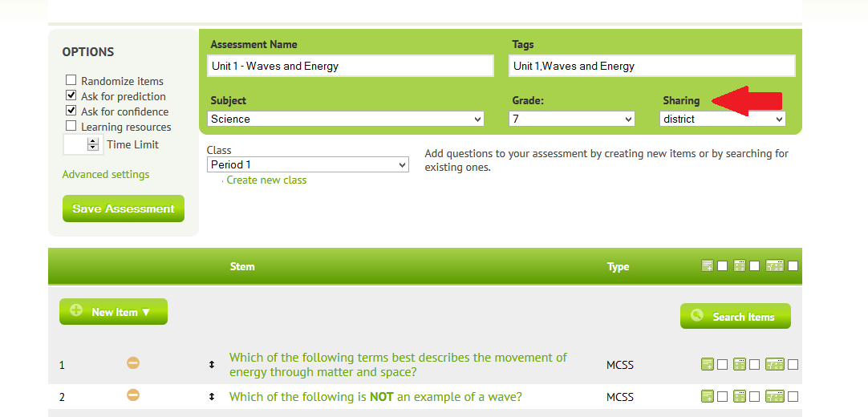Screen dimensions: 868x417
Task: Click the notepad icon in the table header
Action: point(707,265)
